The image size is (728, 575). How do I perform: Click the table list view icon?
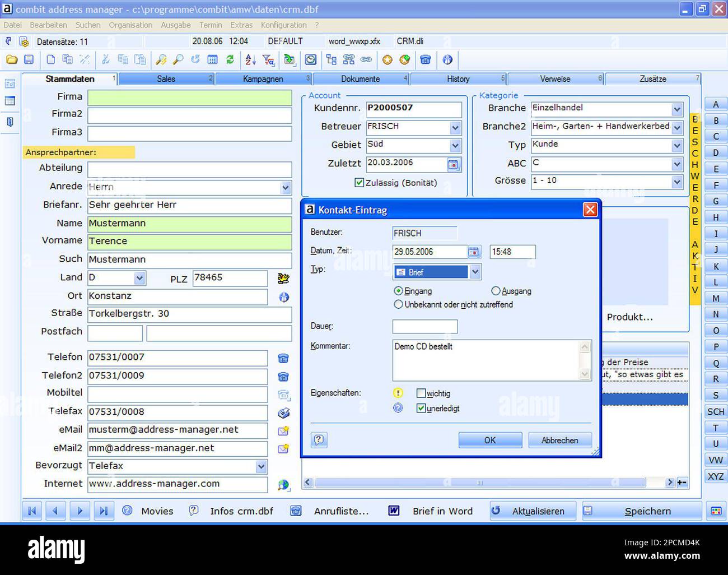212,59
